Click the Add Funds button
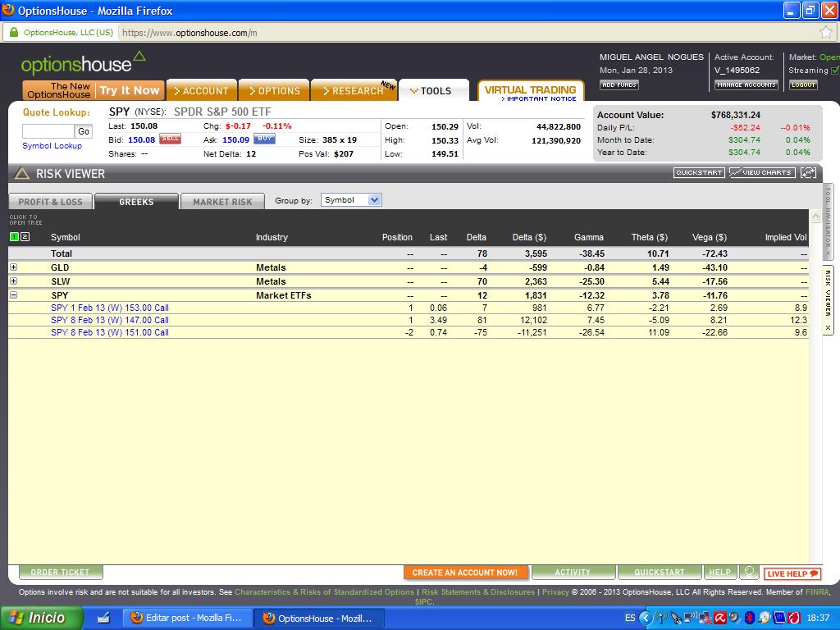 [619, 84]
